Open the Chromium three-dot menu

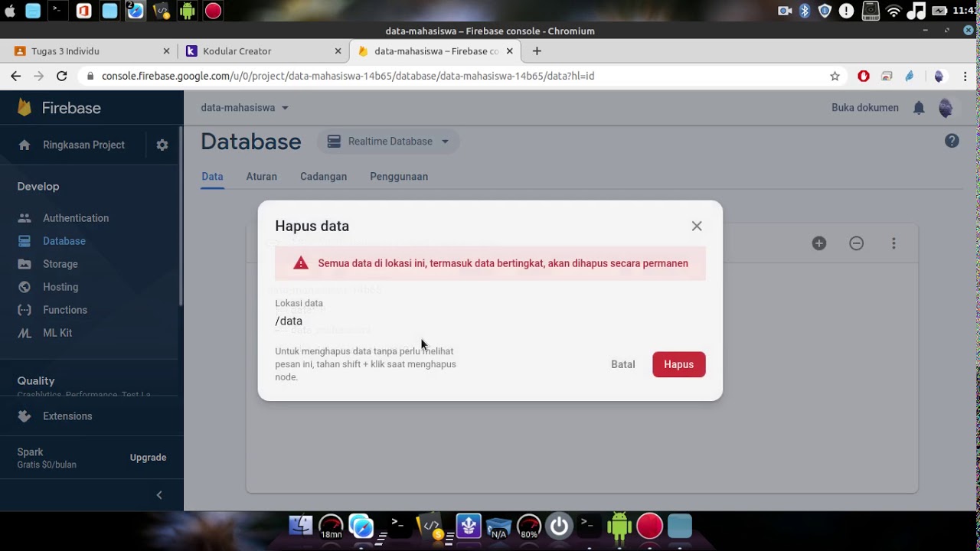pos(965,76)
